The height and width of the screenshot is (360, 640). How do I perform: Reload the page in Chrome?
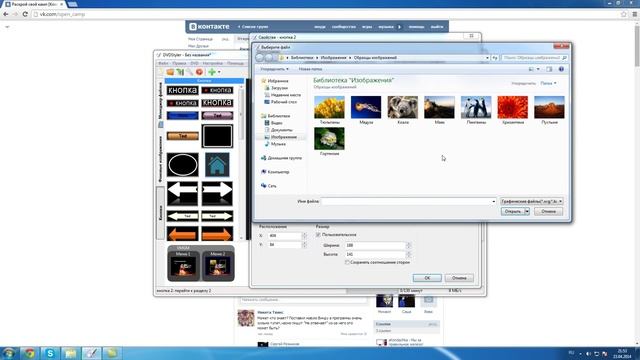[25, 14]
